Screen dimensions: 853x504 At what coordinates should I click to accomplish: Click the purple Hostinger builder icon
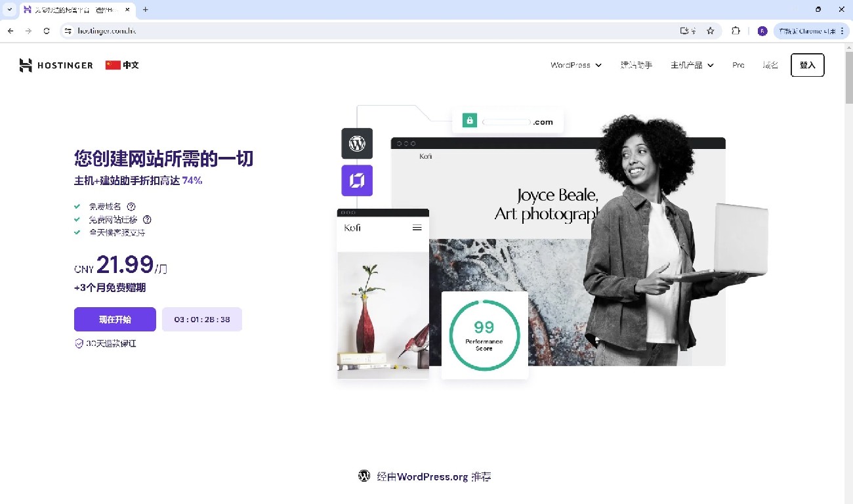pyautogui.click(x=356, y=180)
